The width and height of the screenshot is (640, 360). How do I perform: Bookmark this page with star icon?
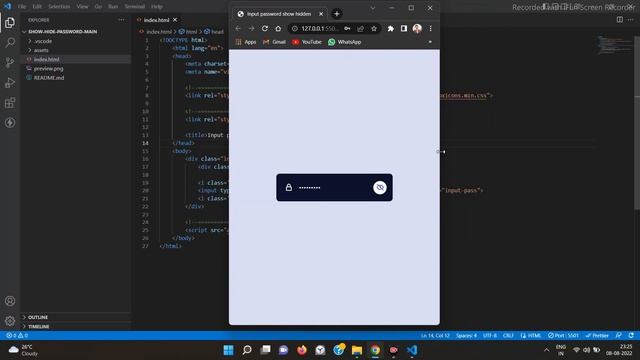(x=374, y=29)
